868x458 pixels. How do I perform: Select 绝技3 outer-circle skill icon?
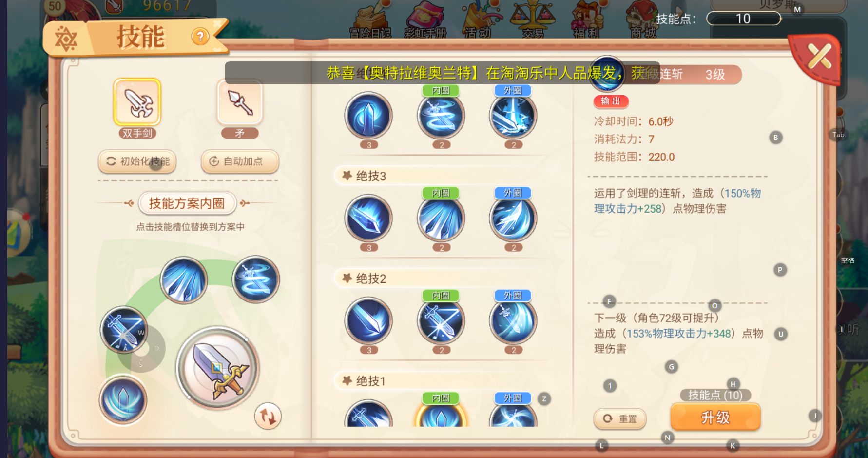point(513,218)
